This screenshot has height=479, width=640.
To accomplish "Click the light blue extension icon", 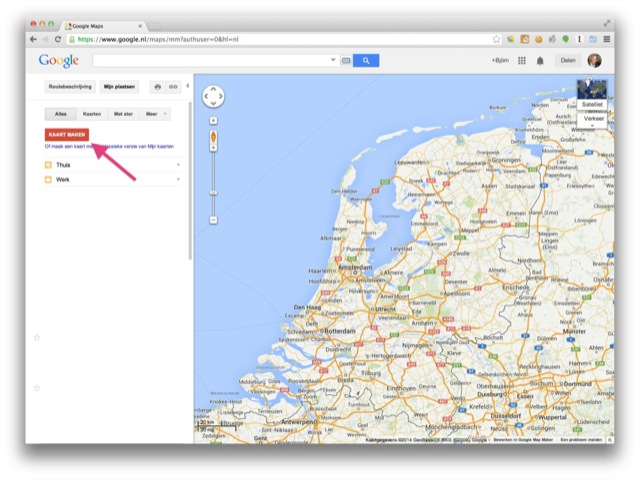I will click(593, 39).
